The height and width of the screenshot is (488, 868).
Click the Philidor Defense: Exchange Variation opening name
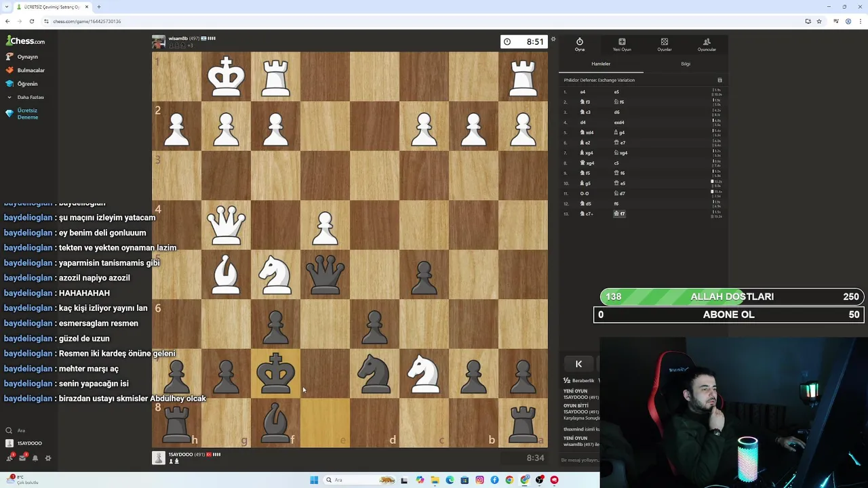click(x=599, y=80)
